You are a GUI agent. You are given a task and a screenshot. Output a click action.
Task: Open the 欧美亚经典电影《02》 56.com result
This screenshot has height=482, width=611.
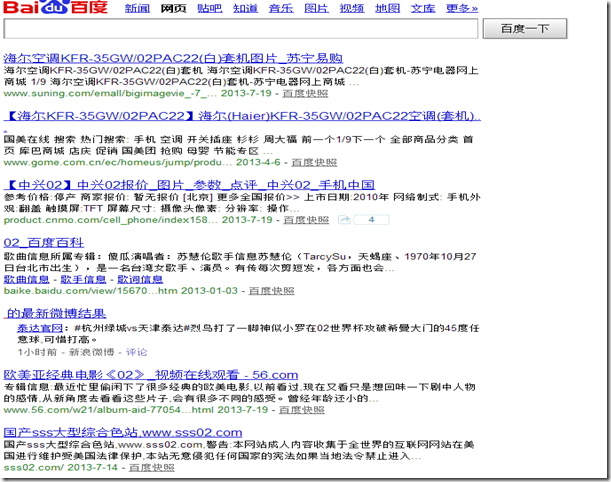coord(151,375)
